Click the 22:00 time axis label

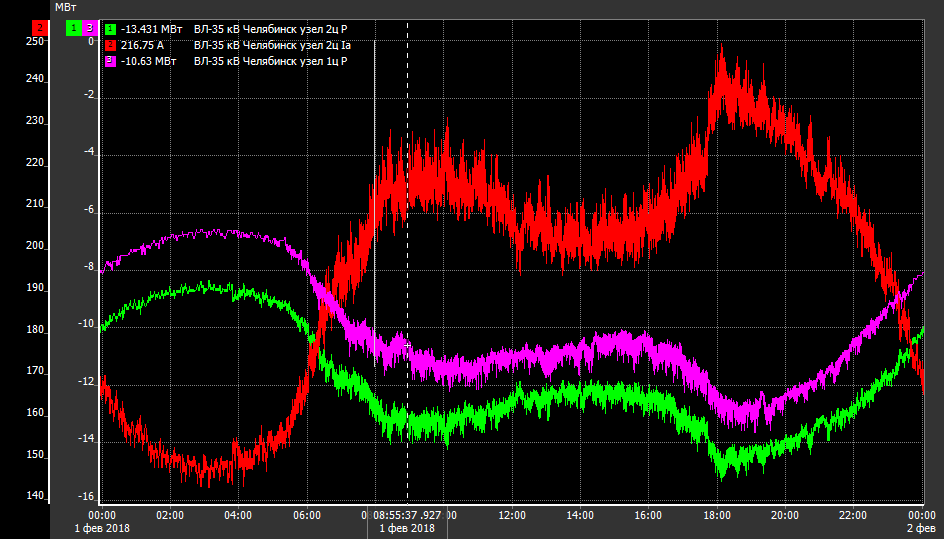pyautogui.click(x=853, y=516)
